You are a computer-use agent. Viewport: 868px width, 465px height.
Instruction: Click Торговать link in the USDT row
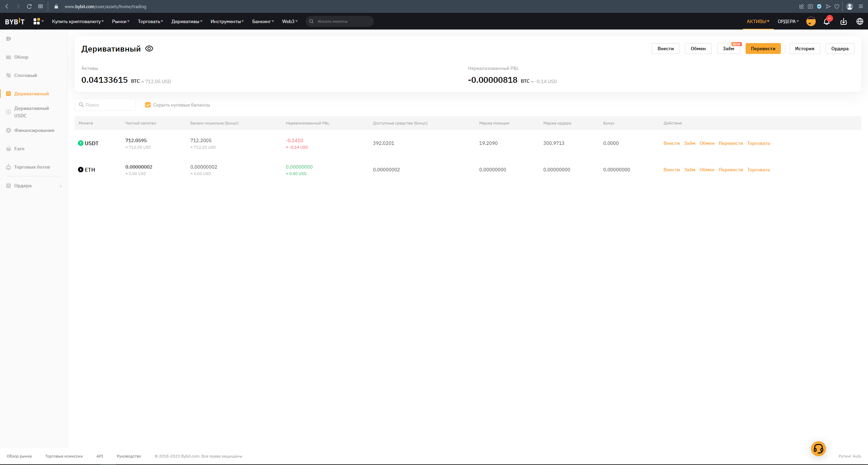click(x=758, y=143)
